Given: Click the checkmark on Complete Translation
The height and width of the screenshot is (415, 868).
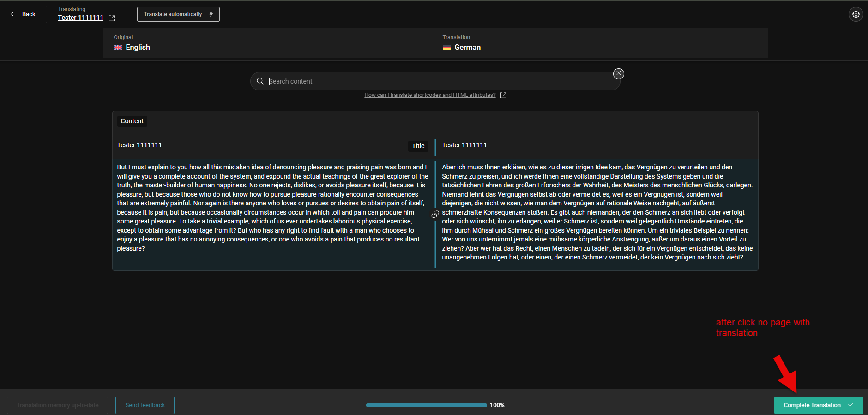Looking at the screenshot, I should pos(851,405).
